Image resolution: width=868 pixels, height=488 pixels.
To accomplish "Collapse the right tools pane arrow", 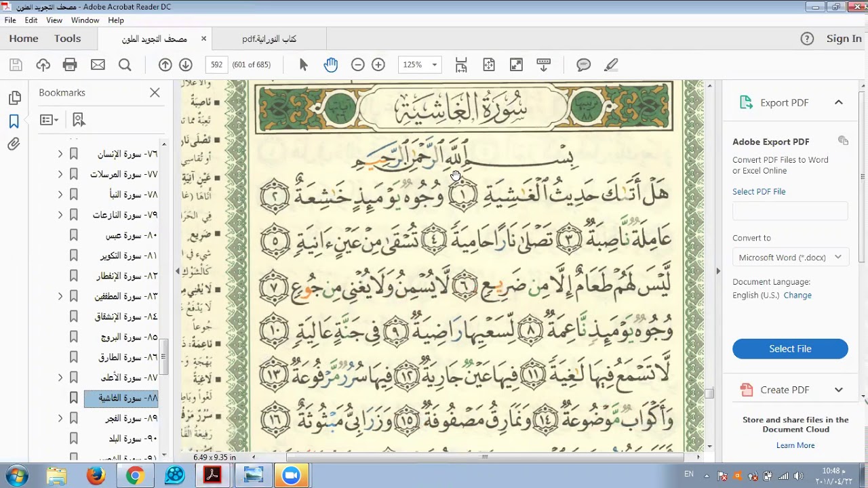I will 718,271.
